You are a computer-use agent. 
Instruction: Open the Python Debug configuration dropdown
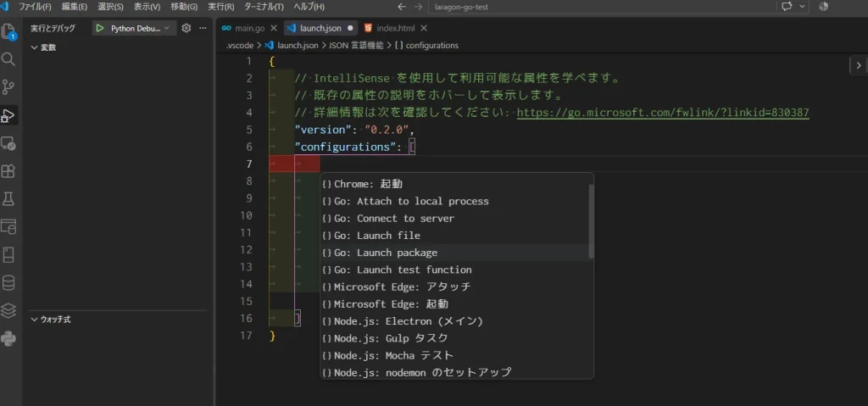pyautogui.click(x=142, y=28)
